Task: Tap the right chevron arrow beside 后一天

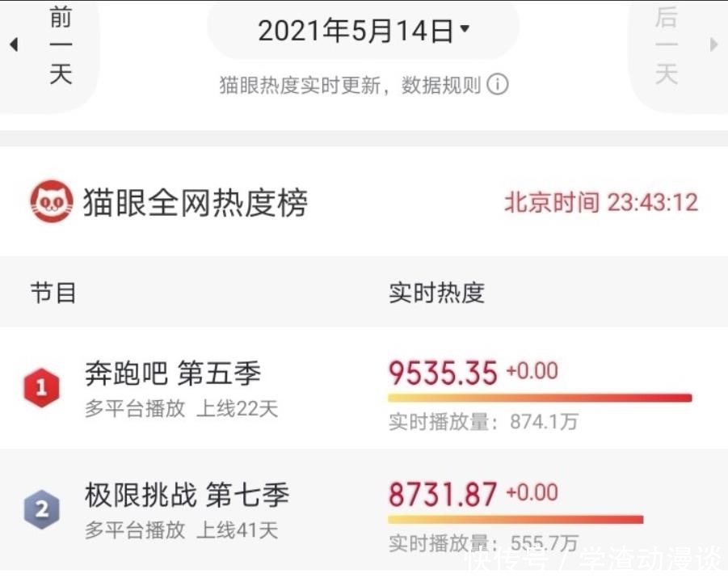Action: tap(714, 44)
